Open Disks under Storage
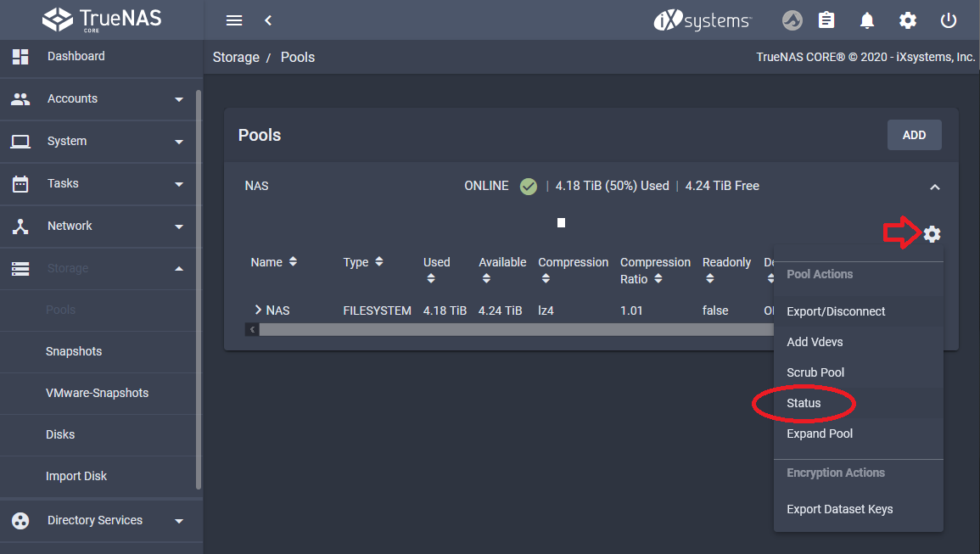This screenshot has width=980, height=554. tap(60, 434)
